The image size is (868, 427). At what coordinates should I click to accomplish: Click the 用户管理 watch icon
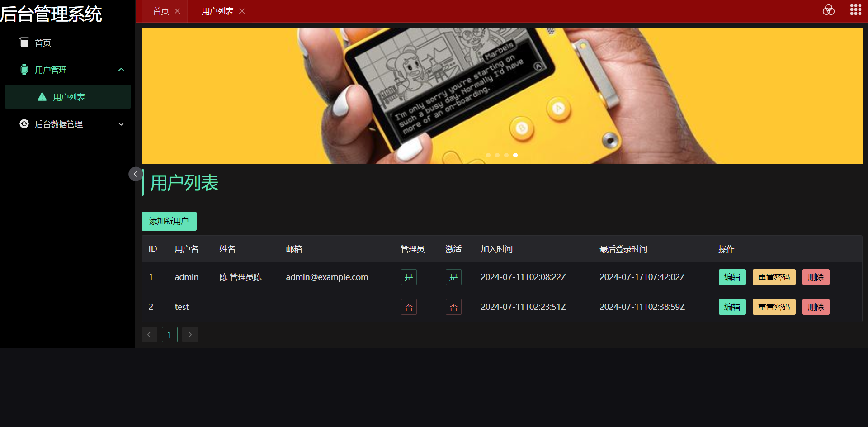click(x=24, y=70)
